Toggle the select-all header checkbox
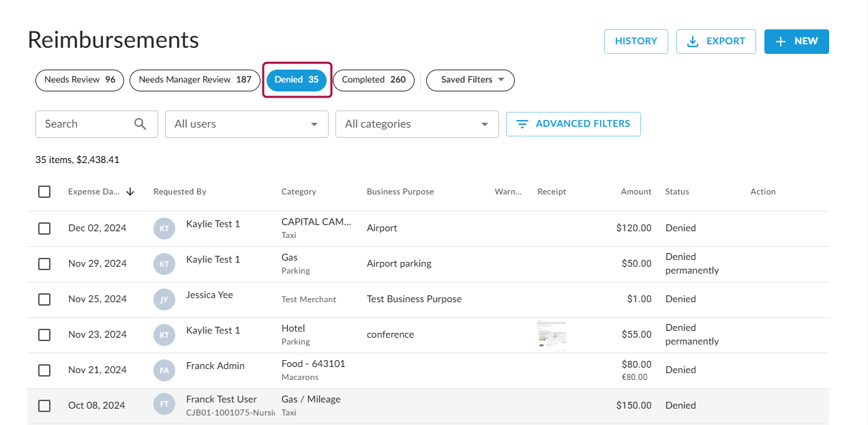The width and height of the screenshot is (868, 425). [x=44, y=192]
